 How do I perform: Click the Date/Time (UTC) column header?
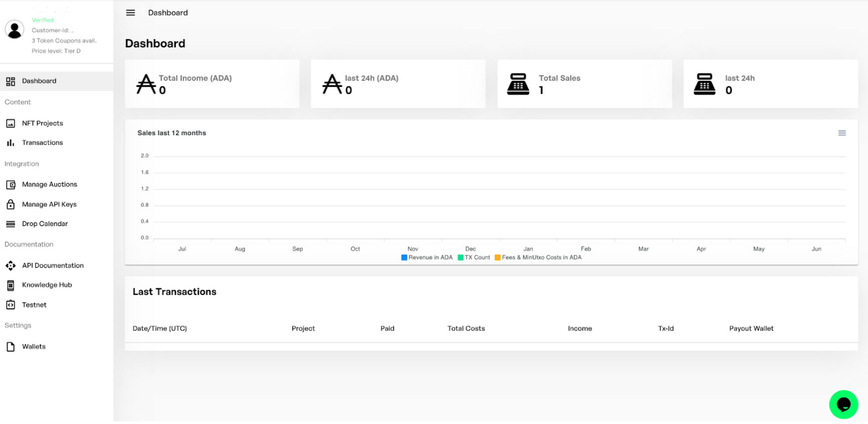[x=160, y=329]
